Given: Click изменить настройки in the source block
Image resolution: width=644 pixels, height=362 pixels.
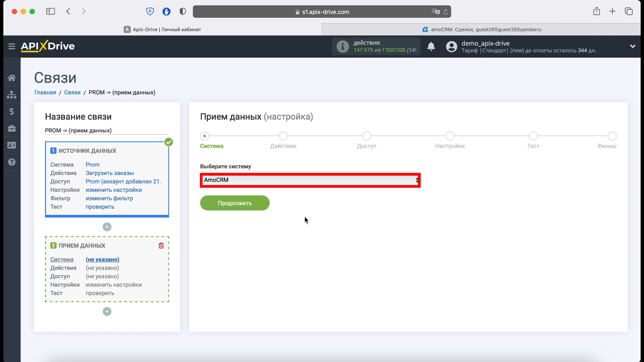Looking at the screenshot, I should coord(114,190).
